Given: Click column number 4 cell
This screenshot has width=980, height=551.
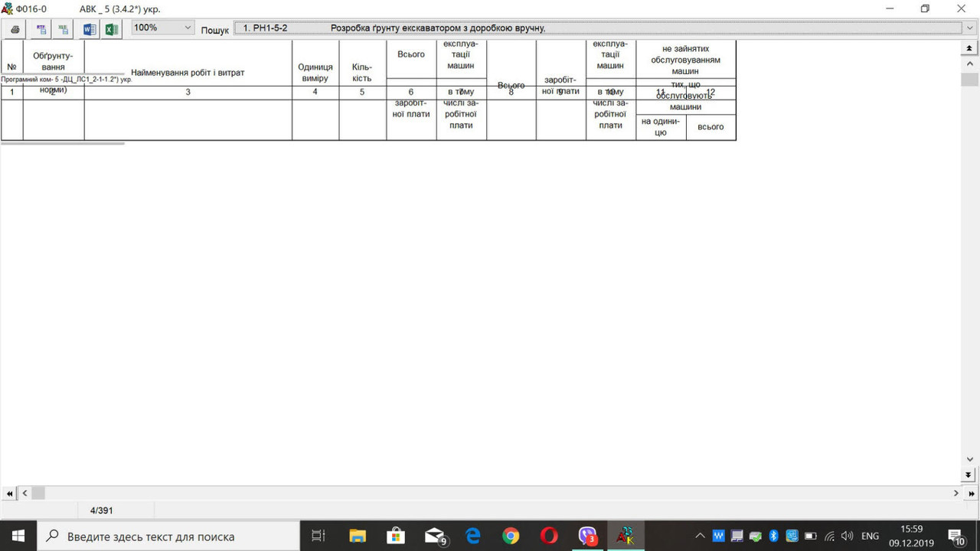Looking at the screenshot, I should (x=315, y=93).
